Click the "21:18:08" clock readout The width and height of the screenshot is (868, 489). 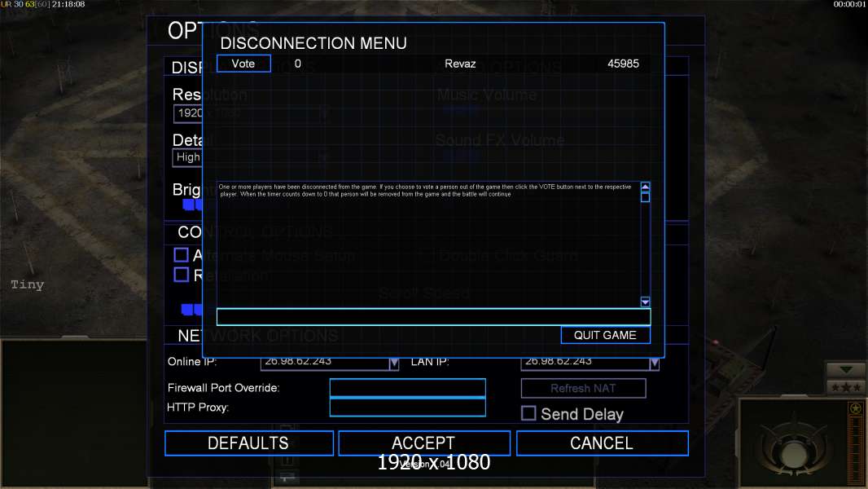tap(68, 4)
